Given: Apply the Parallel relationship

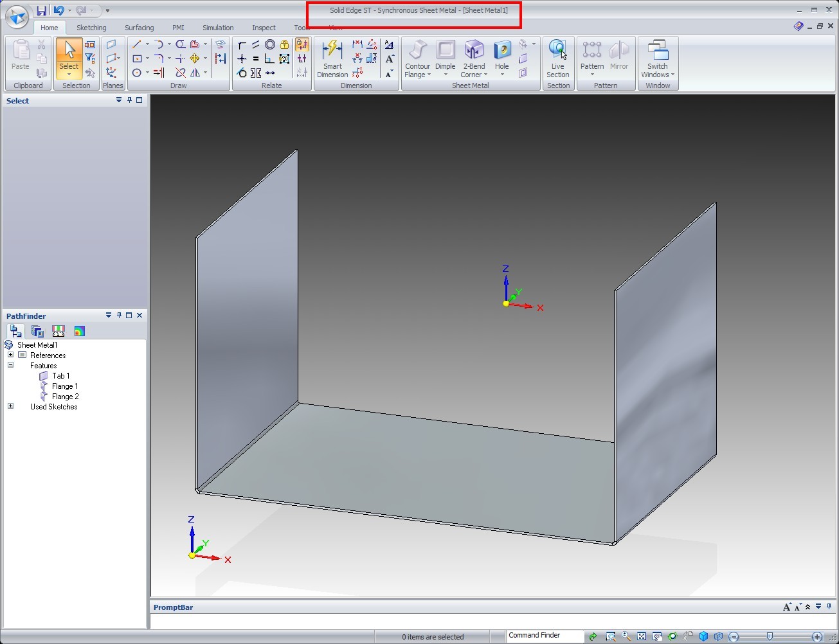Looking at the screenshot, I should pyautogui.click(x=256, y=44).
